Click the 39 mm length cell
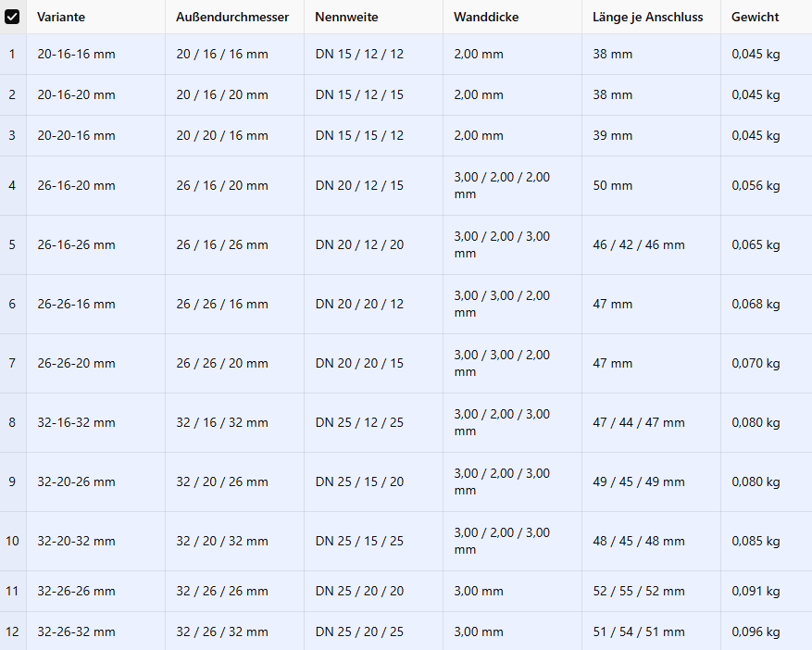The width and height of the screenshot is (812, 650). click(x=651, y=136)
